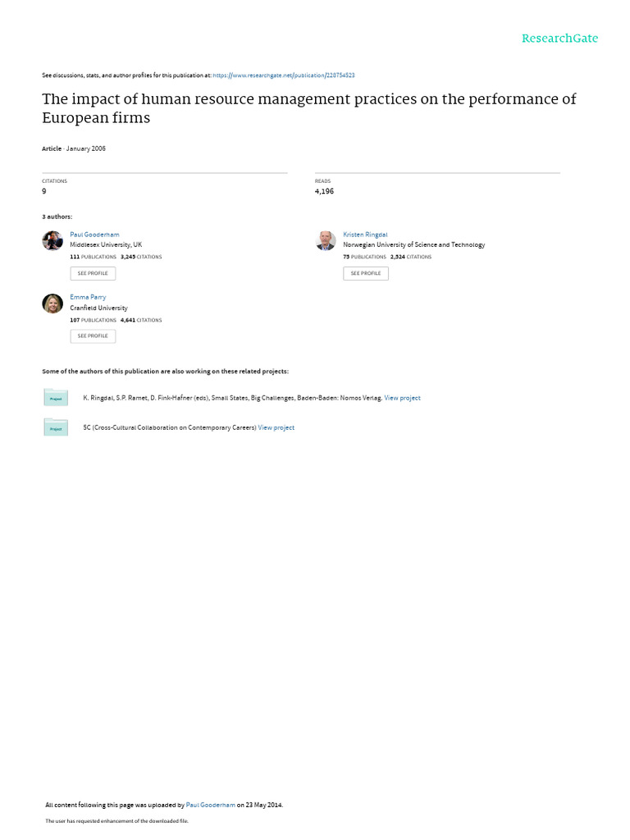Click Paul Gooderham's profile photo
Viewport: 630px width, 840px height.
point(52,240)
